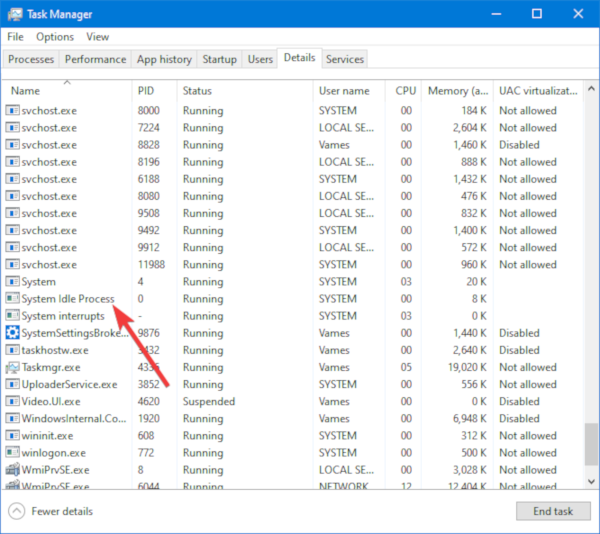The height and width of the screenshot is (534, 600).
Task: Click the 6,948 K memory value
Action: [x=470, y=419]
